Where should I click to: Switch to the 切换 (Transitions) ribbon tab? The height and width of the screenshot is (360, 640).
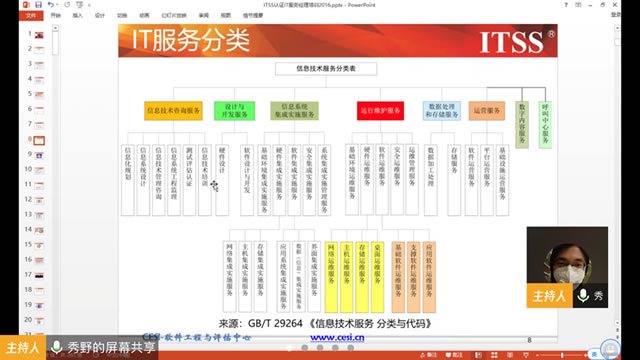(x=122, y=16)
